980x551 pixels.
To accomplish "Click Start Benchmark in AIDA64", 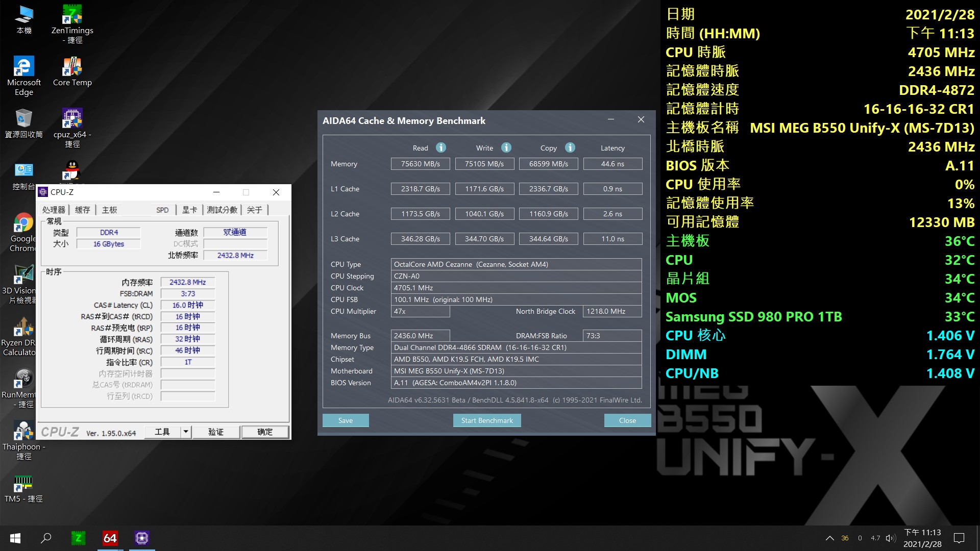I will (x=487, y=420).
